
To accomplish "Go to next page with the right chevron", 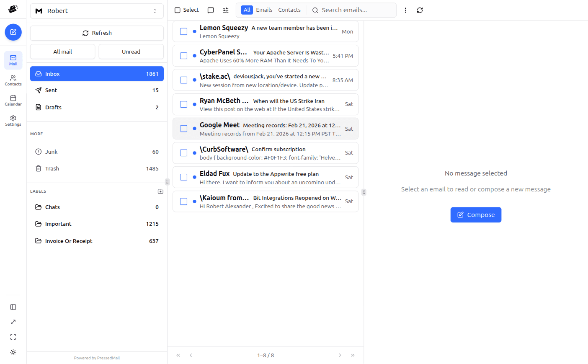I will click(340, 355).
